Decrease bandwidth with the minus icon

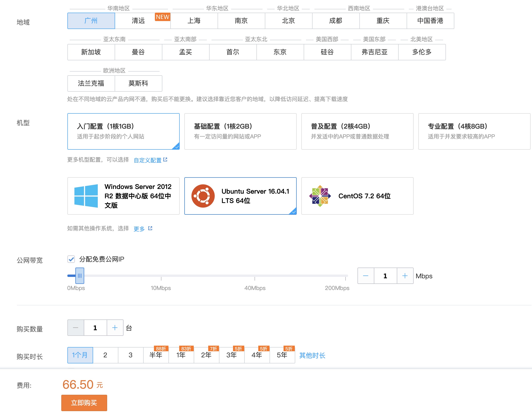(x=365, y=276)
